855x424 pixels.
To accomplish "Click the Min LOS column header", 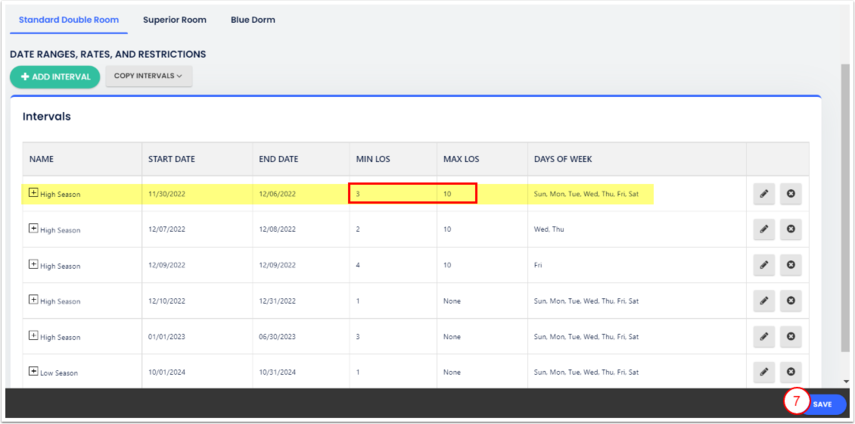I will click(x=373, y=159).
